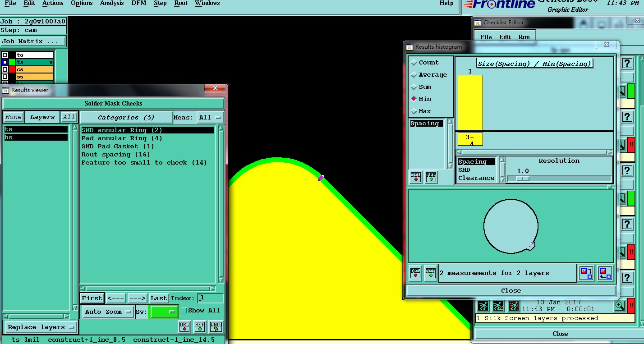Select the Pad annular Ring (4) category

[122, 138]
